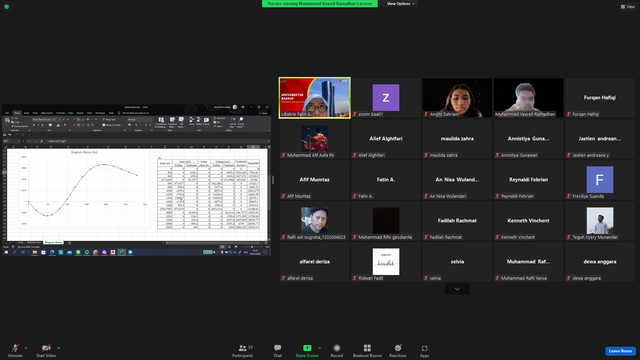Click the green Share Screen button
This screenshot has width=640, height=360.
pyautogui.click(x=307, y=350)
